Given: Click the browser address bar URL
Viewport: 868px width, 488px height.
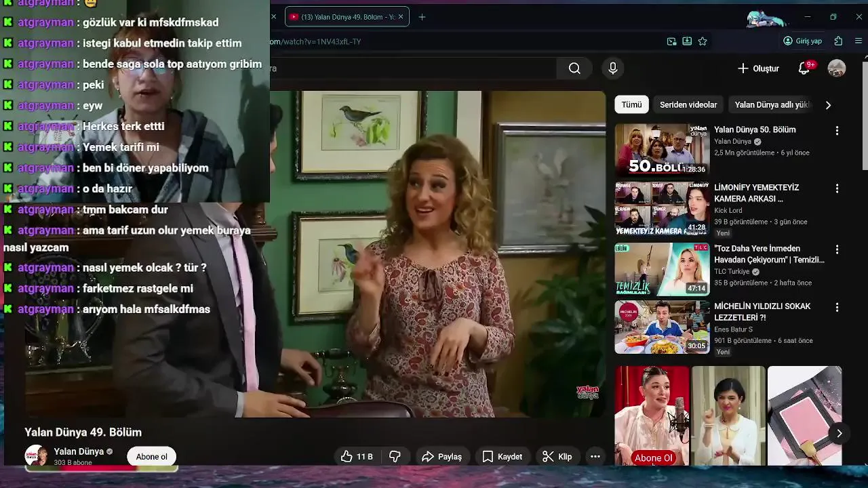Looking at the screenshot, I should click(315, 41).
